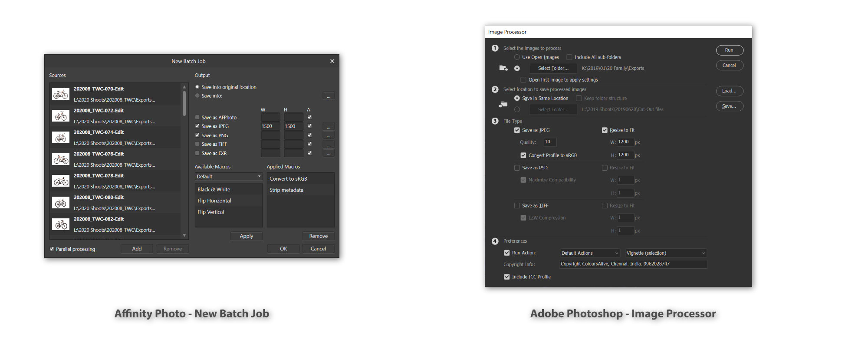Select Convert to sRGB applied macro
868x346 pixels.
click(x=301, y=179)
